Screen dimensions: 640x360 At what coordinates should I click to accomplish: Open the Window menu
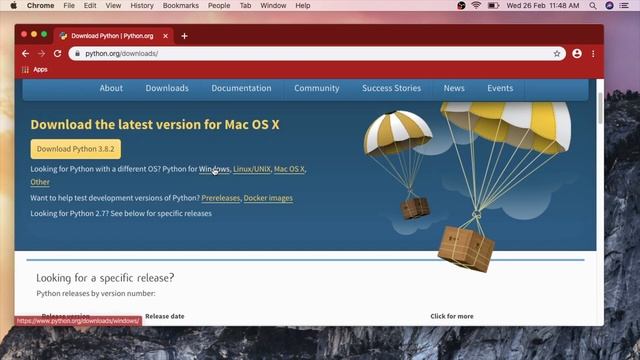tap(273, 5)
